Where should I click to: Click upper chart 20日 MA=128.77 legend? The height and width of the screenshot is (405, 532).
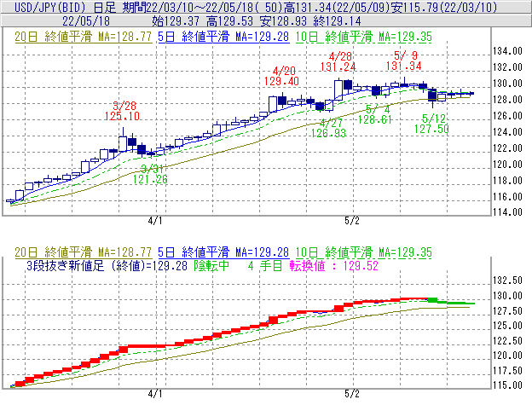pos(84,37)
